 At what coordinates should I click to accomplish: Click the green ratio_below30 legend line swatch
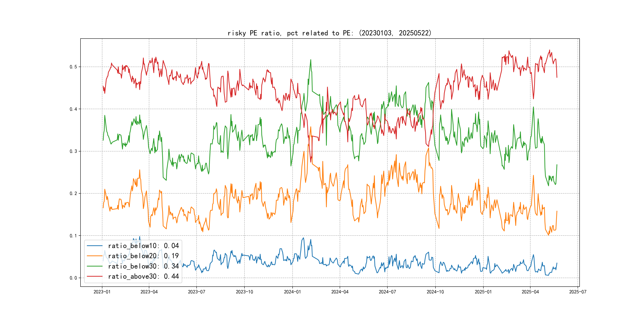[x=94, y=266]
